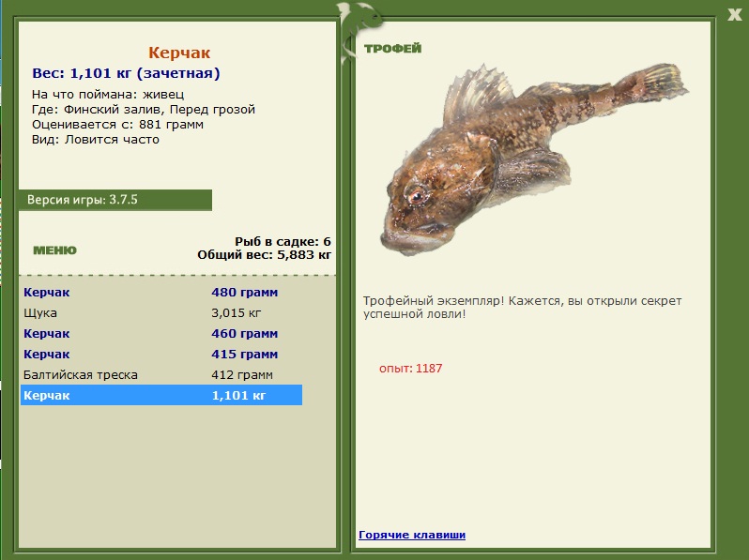This screenshot has height=560, width=749.
Task: Click the Трофейный экземпляр message text
Action: (522, 308)
